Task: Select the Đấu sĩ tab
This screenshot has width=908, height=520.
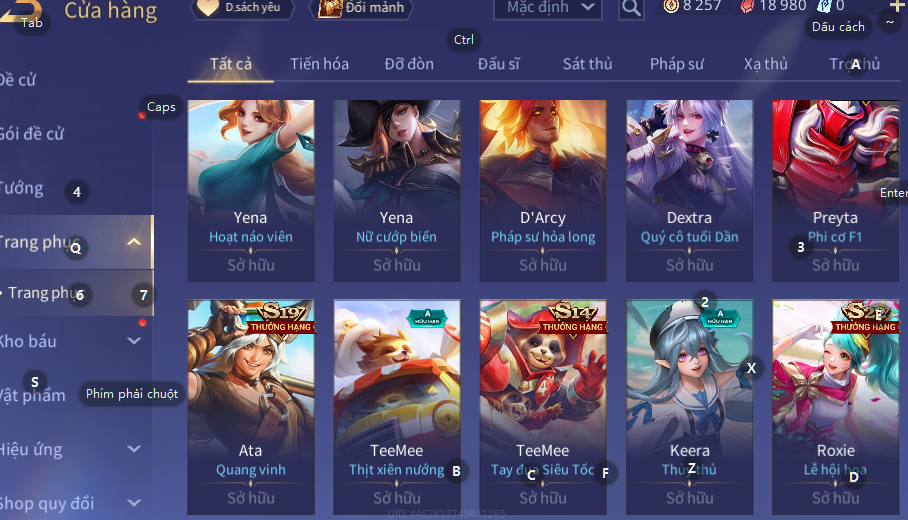Action: point(499,64)
